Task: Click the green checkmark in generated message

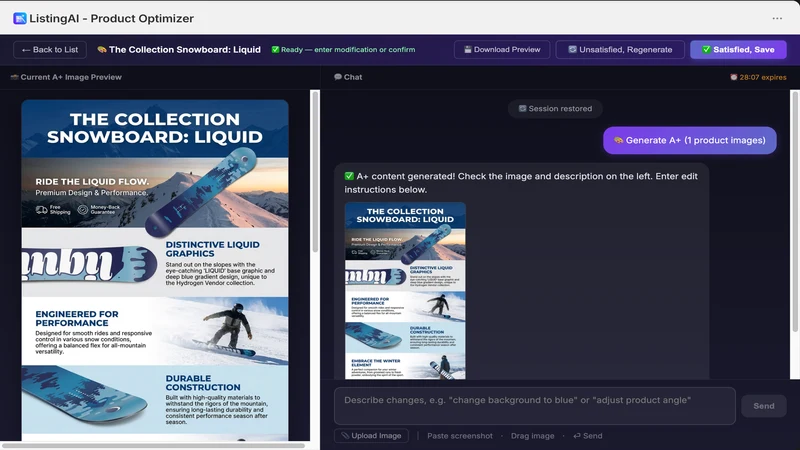Action: pyautogui.click(x=349, y=176)
